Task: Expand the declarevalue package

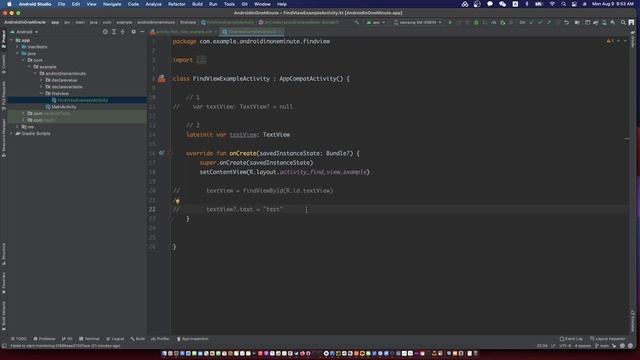Action: coord(42,80)
